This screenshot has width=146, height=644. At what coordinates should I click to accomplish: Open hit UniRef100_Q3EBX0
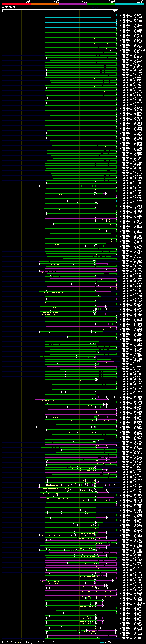(131, 22)
